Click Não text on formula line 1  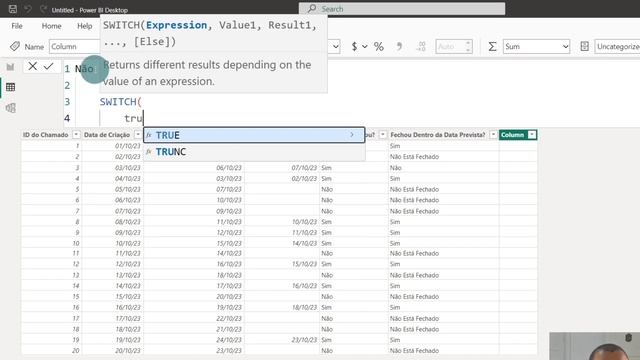84,69
